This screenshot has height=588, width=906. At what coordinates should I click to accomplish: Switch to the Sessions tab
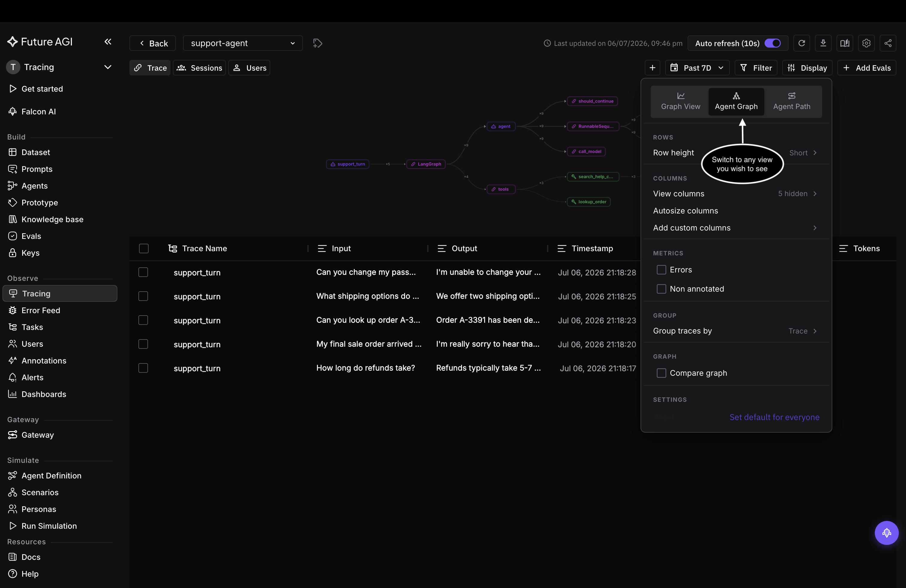pos(200,68)
